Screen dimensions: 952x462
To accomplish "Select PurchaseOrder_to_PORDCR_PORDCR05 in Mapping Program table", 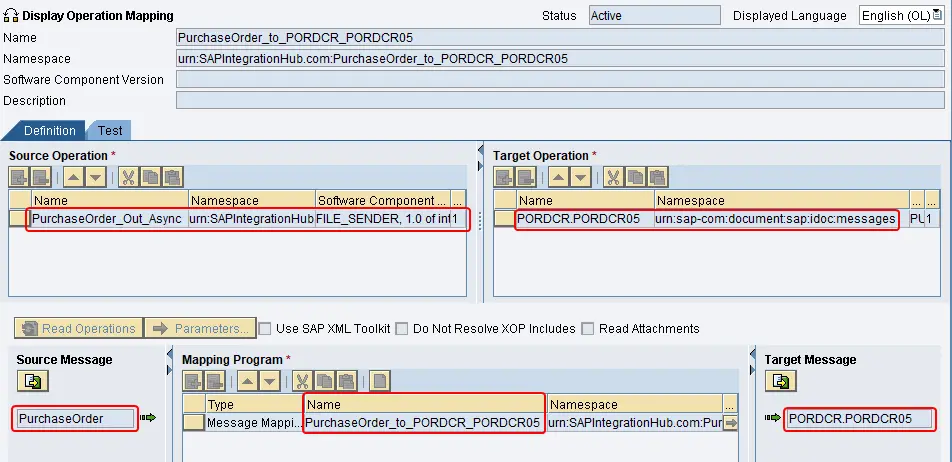I will 424,423.
